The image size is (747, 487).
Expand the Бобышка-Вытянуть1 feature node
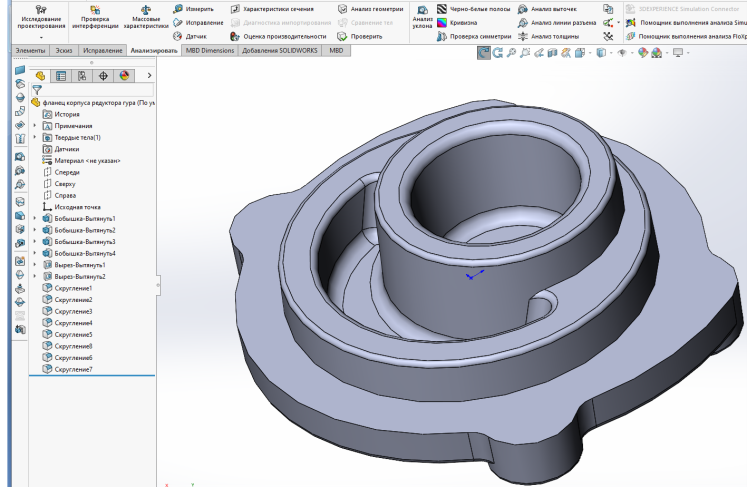35,218
